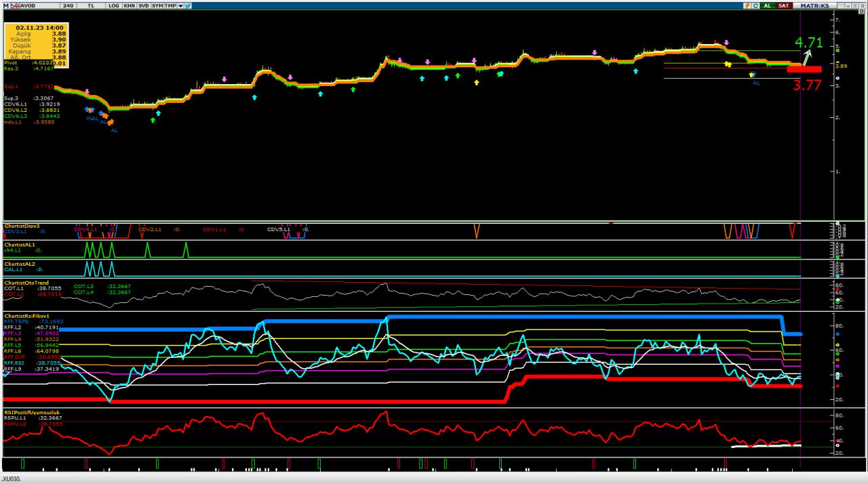Change the 240 period selector
Image resolution: width=868 pixels, height=484 pixels.
[x=68, y=5]
